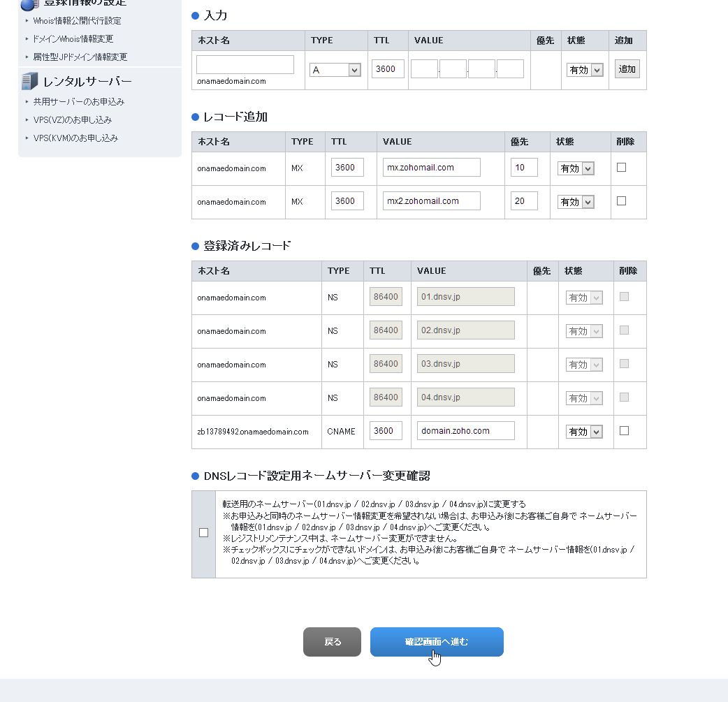This screenshot has width=728, height=702.
Task: Click the rental server icon
Action: click(x=30, y=81)
